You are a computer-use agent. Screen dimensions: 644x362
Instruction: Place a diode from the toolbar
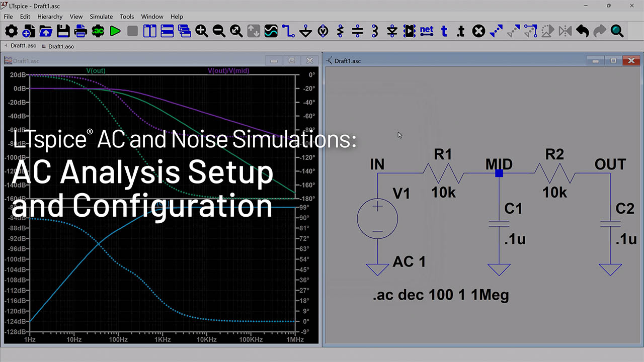pos(392,31)
